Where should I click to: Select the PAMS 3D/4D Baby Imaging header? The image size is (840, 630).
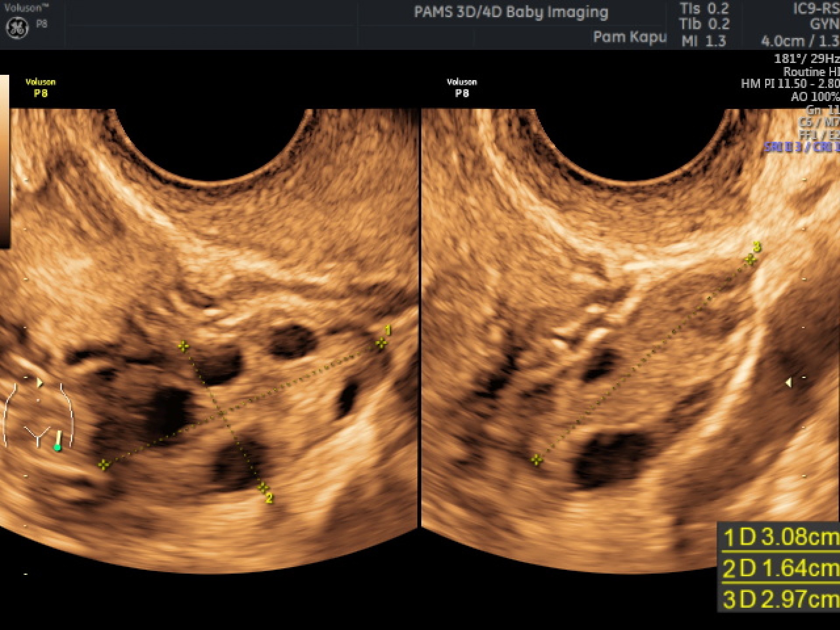(511, 13)
